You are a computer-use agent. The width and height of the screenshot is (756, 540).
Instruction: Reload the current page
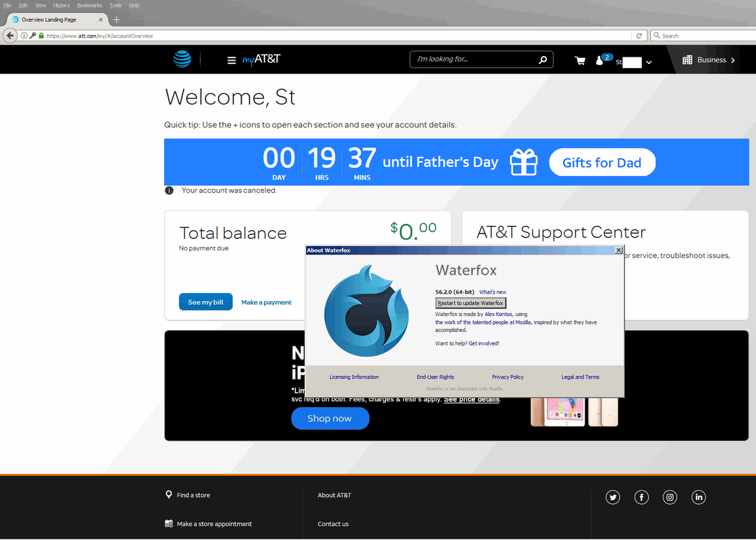(639, 36)
